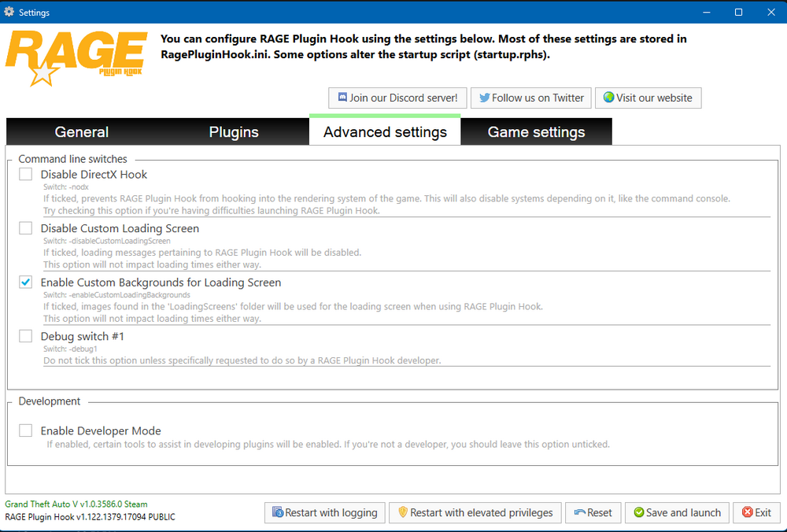Click Restart with elevated privileges button
The width and height of the screenshot is (787, 532).
[x=475, y=512]
